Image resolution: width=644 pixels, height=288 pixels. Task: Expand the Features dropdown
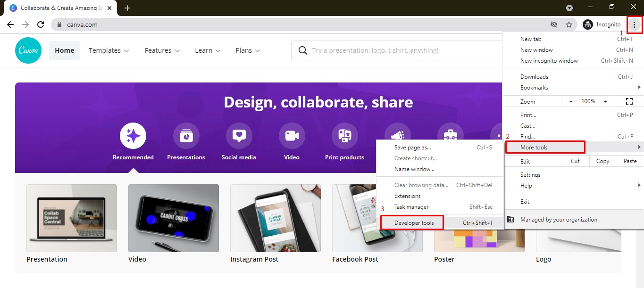[162, 50]
